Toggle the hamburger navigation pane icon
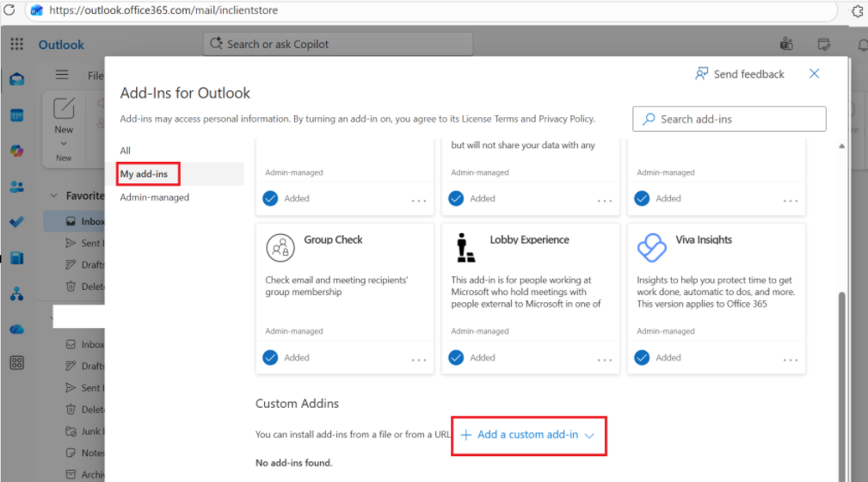 coord(62,75)
